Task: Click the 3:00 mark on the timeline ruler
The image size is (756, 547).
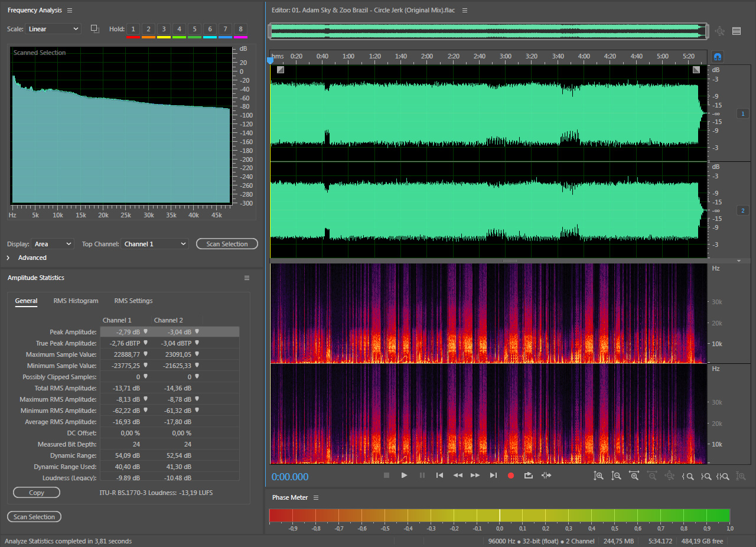Action: pyautogui.click(x=506, y=56)
